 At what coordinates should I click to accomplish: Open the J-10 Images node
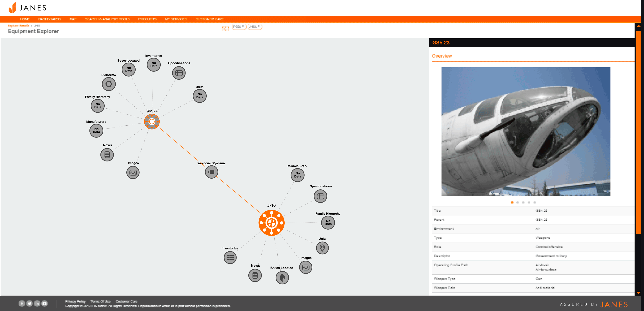[x=306, y=267]
